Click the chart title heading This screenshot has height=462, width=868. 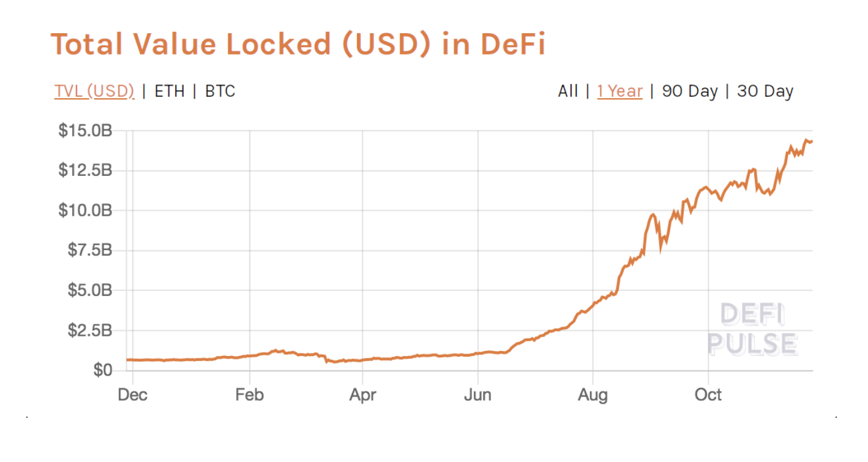297,44
